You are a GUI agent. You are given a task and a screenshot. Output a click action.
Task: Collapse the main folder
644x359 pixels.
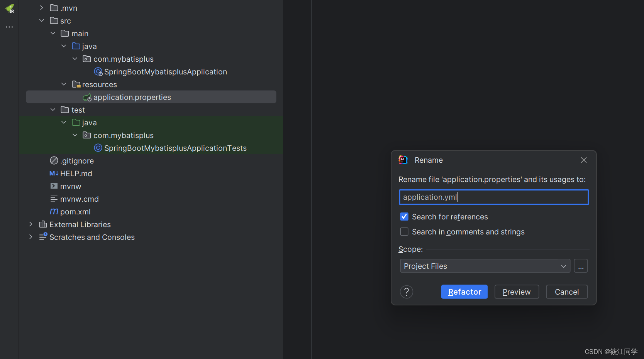coord(53,33)
